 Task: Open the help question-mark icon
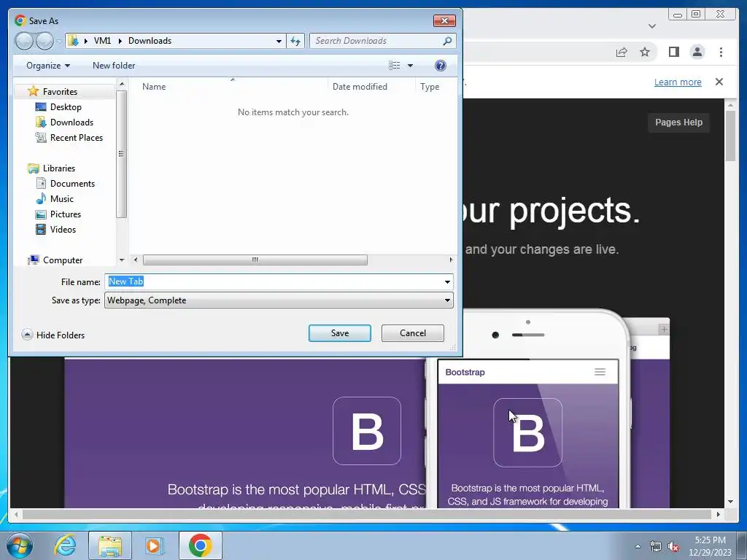point(441,66)
